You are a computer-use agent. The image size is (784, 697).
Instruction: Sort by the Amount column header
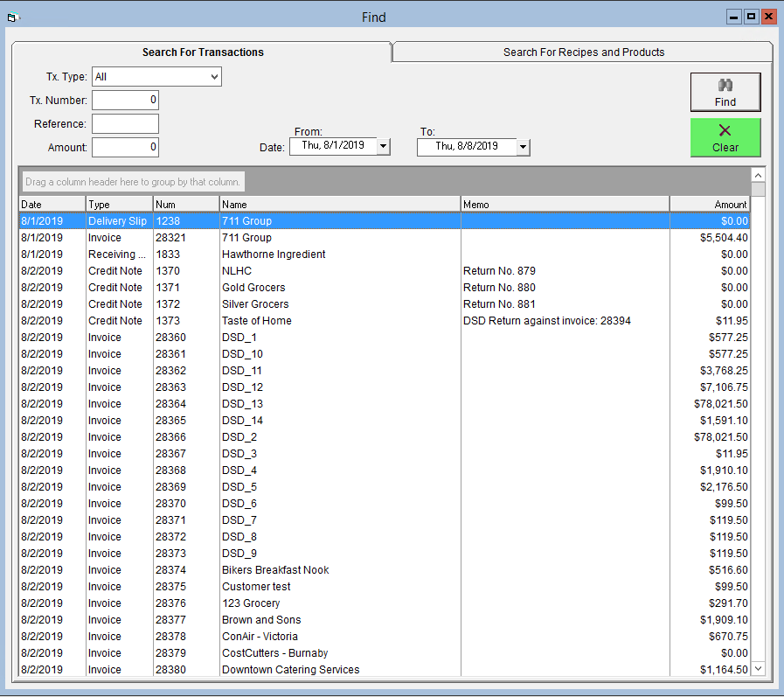(710, 204)
